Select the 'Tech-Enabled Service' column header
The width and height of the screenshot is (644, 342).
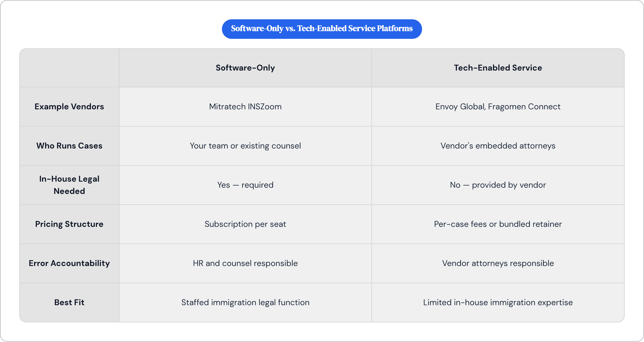[498, 68]
